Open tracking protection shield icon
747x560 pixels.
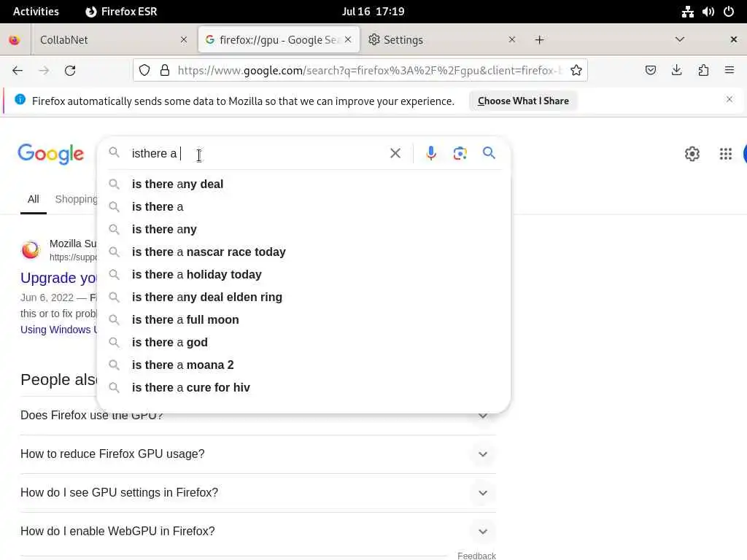144,71
